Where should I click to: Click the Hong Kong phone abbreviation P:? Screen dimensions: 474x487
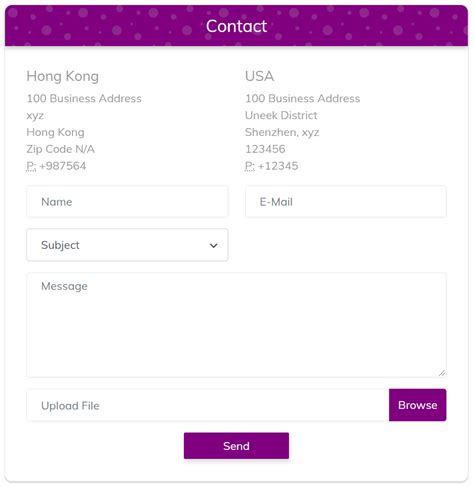(31, 166)
